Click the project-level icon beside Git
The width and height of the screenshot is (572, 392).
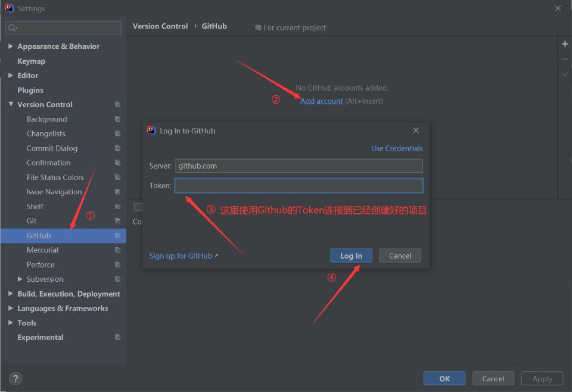click(117, 221)
